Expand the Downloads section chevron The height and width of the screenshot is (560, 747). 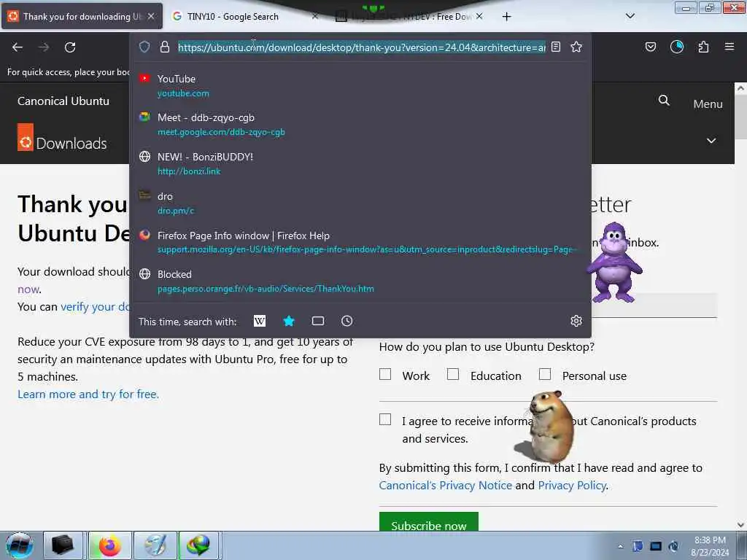(x=711, y=141)
